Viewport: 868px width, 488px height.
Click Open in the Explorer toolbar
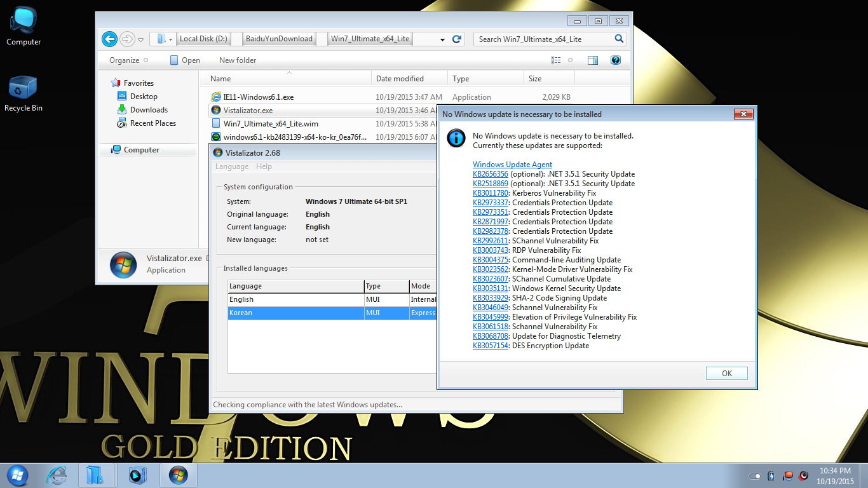point(185,60)
